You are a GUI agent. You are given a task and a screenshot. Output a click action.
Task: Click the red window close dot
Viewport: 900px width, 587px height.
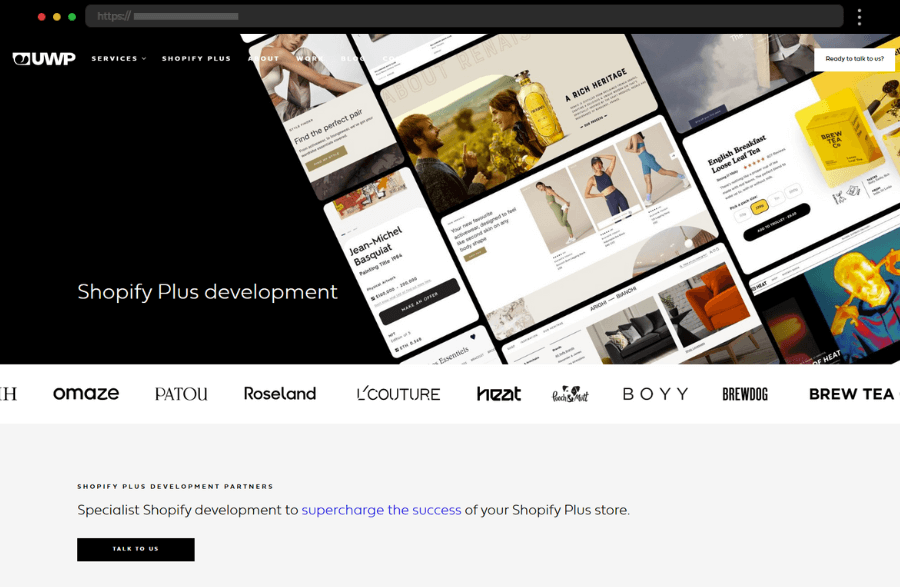(41, 17)
